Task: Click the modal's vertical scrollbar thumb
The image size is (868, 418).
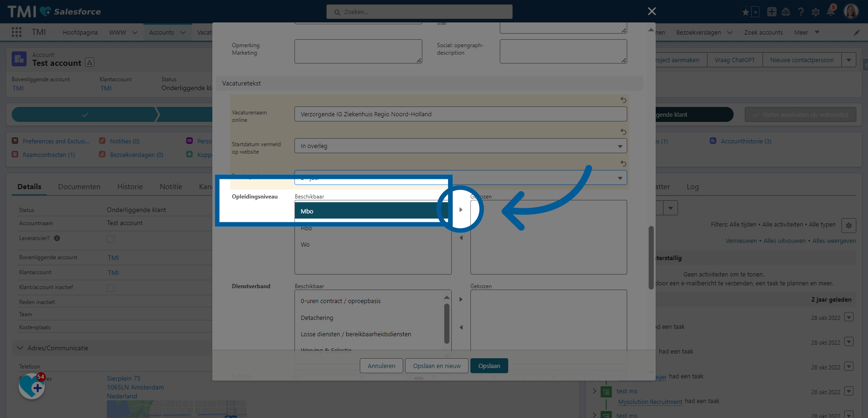Action: point(651,258)
